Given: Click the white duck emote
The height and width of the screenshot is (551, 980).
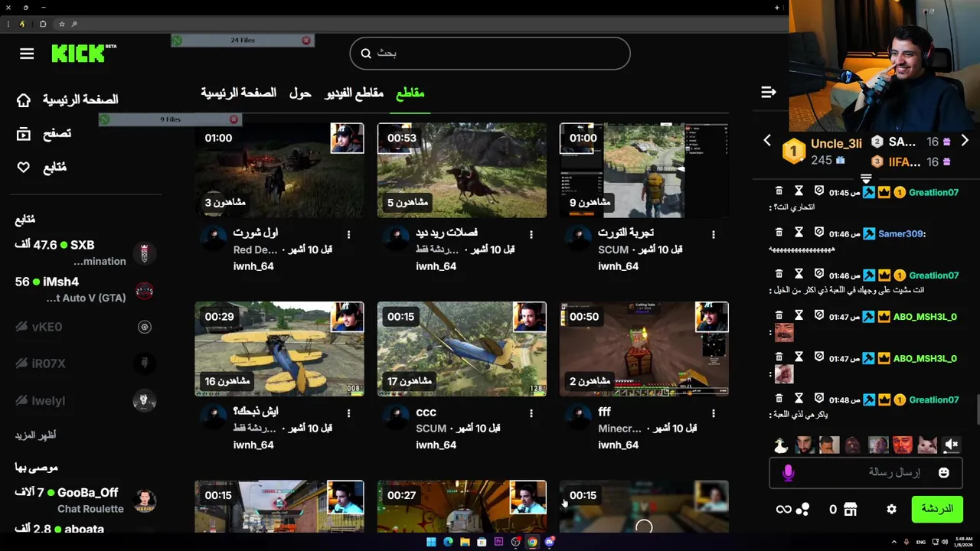Looking at the screenshot, I should (780, 445).
